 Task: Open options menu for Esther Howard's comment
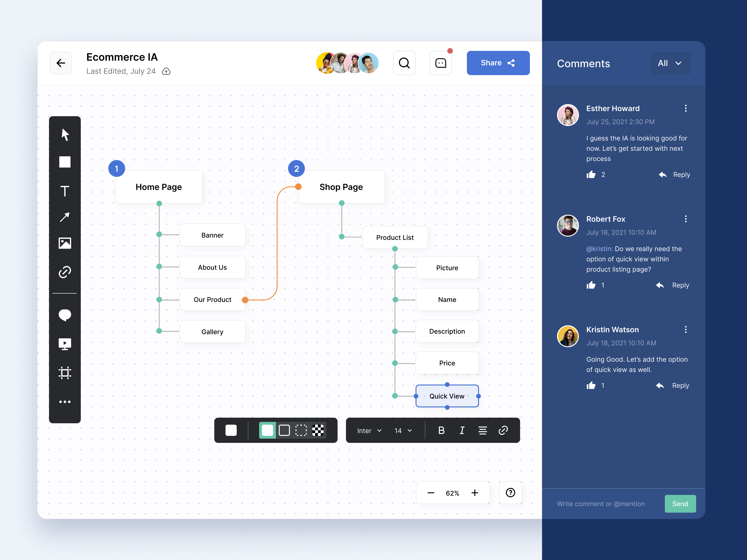[x=686, y=108]
